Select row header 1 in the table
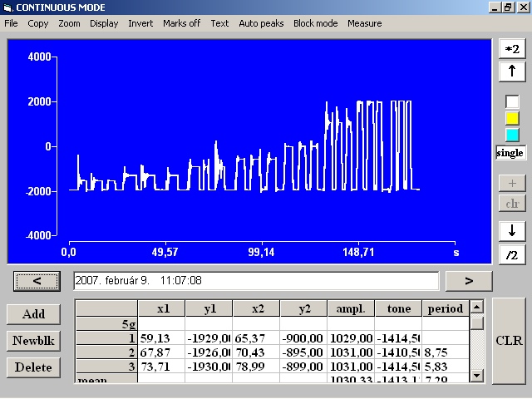This screenshot has width=532, height=399. click(107, 338)
